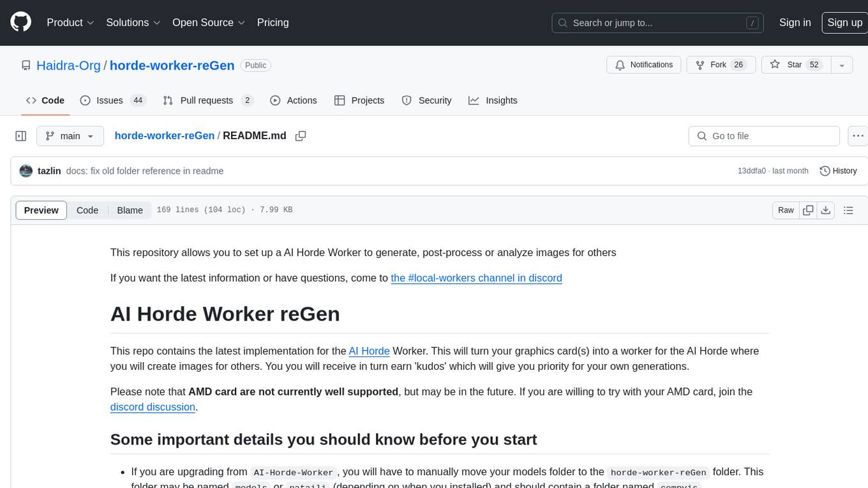
Task: Open the AI Horde link
Action: point(369,351)
